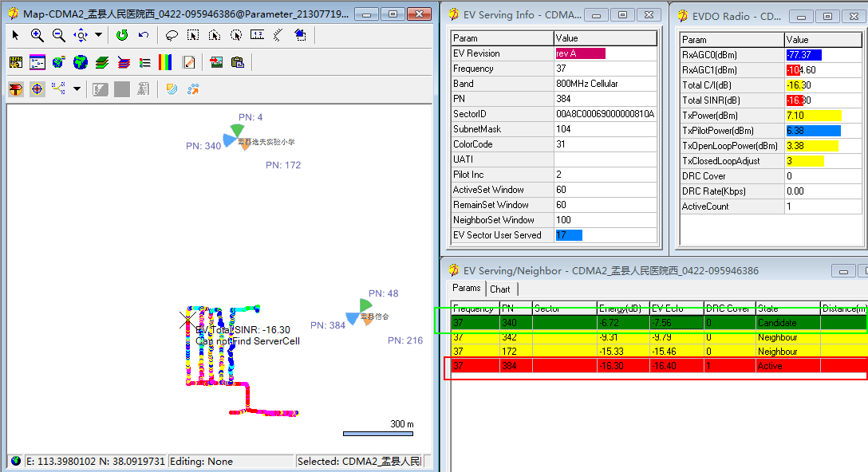Click the green refresh arrow icon

[x=122, y=35]
